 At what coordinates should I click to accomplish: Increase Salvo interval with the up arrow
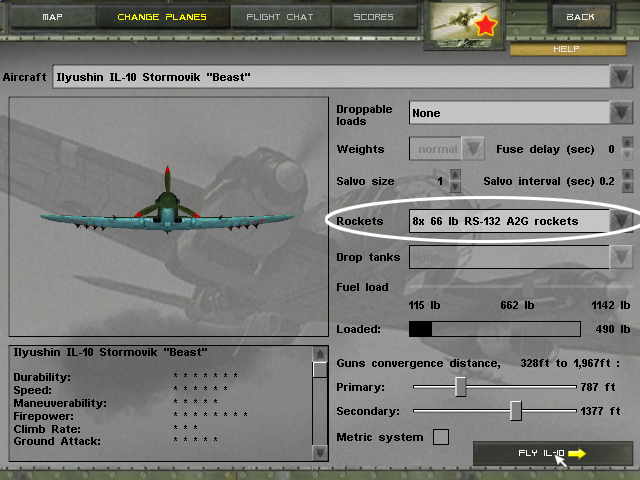[x=627, y=175]
